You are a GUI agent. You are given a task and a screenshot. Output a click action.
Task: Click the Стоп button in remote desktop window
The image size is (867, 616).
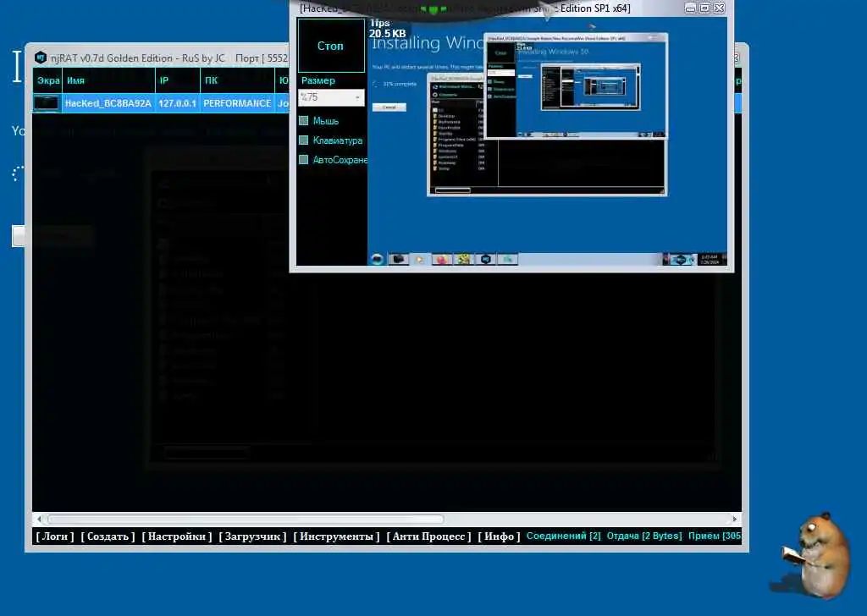[331, 46]
